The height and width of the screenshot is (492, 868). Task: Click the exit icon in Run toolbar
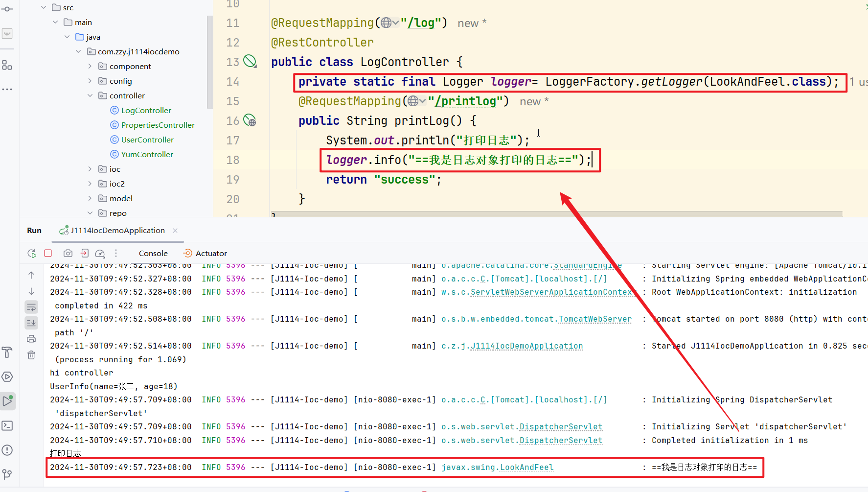[x=85, y=253]
